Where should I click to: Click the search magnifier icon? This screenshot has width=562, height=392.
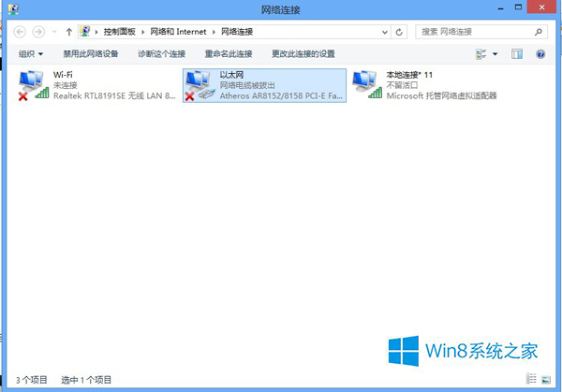point(539,32)
